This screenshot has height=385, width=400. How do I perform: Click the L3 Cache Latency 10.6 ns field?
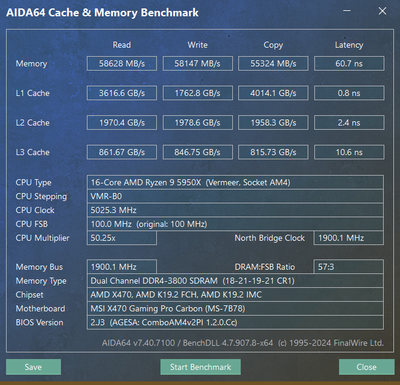[349, 152]
